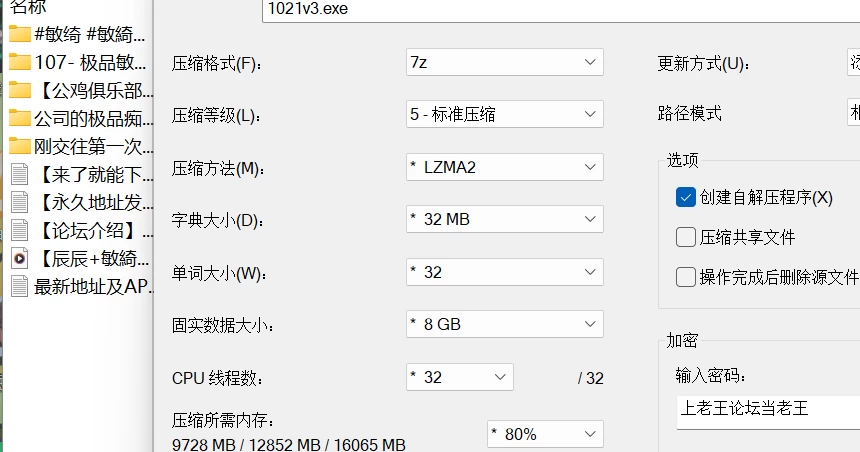Click the 1021v3.exe archive name field
The width and height of the screenshot is (860, 452).
pyautogui.click(x=561, y=10)
